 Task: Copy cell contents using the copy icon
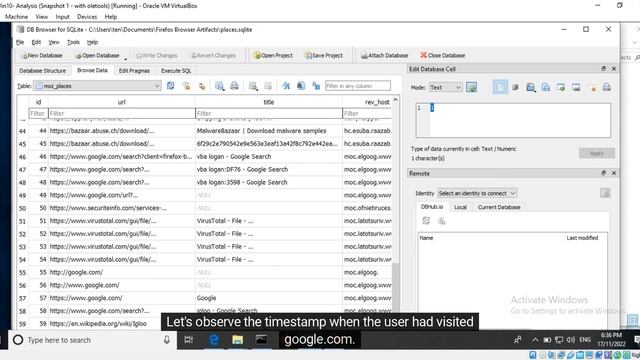(x=546, y=87)
